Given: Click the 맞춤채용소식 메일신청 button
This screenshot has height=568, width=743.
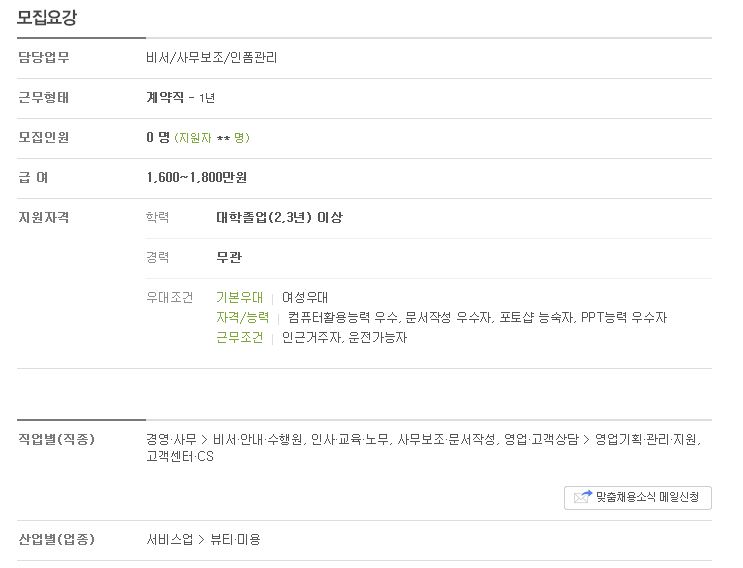Looking at the screenshot, I should point(637,497).
